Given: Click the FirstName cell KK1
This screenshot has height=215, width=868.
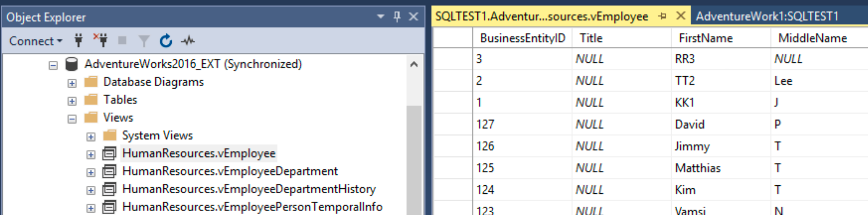Looking at the screenshot, I should 721,103.
